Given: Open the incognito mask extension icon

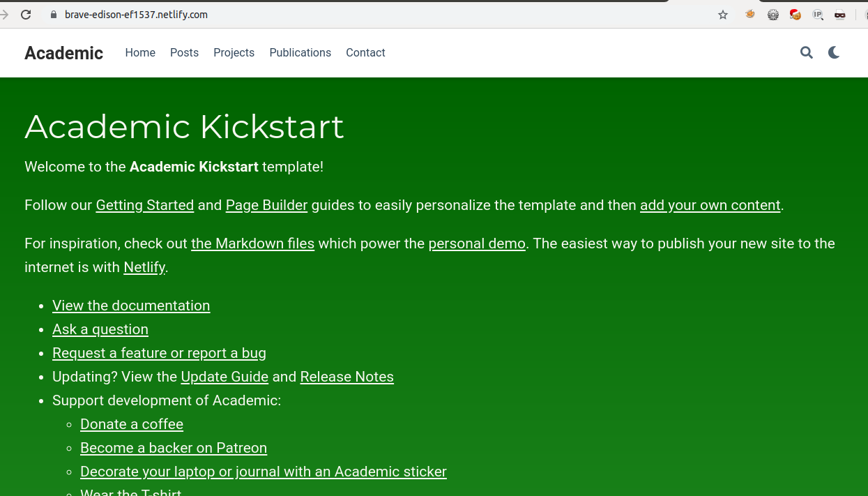Looking at the screenshot, I should click(840, 15).
